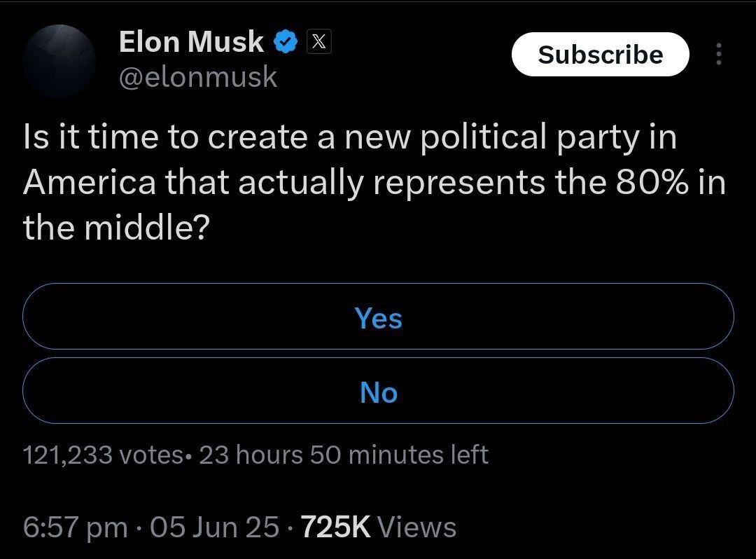Screen dimensions: 756x559
Task: Open the three-dot more options menu
Action: click(718, 55)
